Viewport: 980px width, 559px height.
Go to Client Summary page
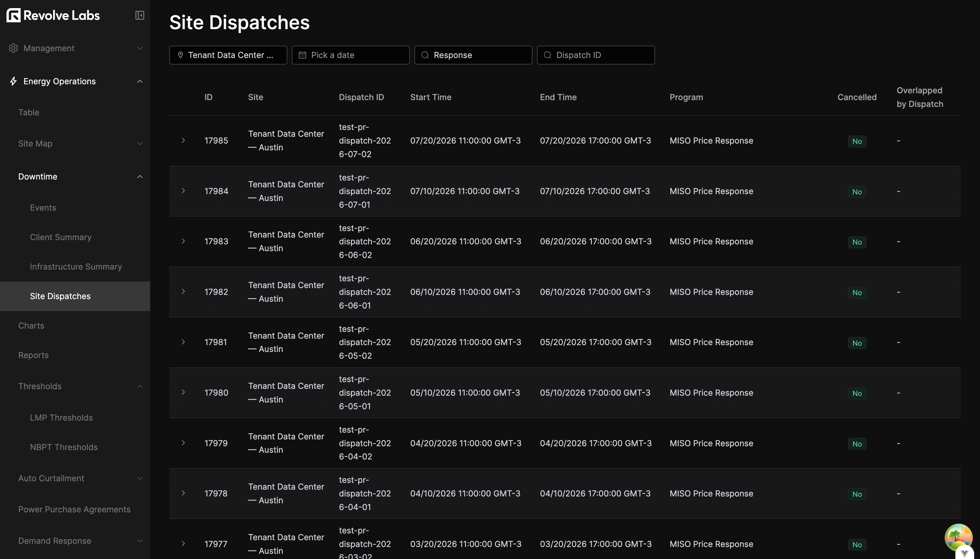point(61,237)
